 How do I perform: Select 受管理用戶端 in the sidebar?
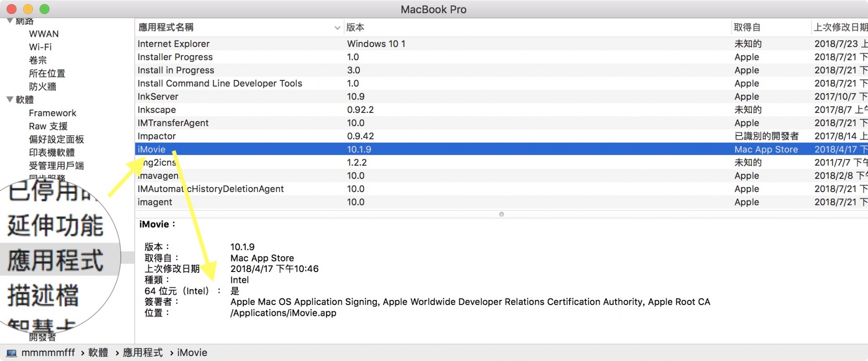click(57, 165)
